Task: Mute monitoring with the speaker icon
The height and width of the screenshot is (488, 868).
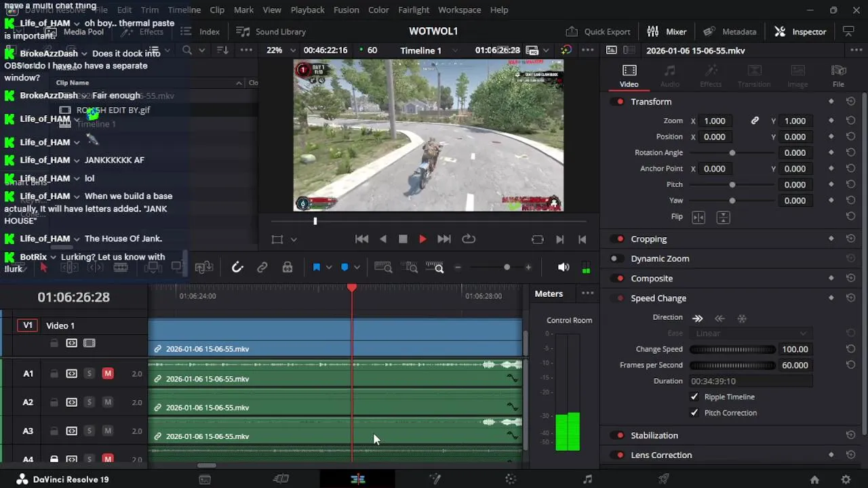Action: pos(564,268)
